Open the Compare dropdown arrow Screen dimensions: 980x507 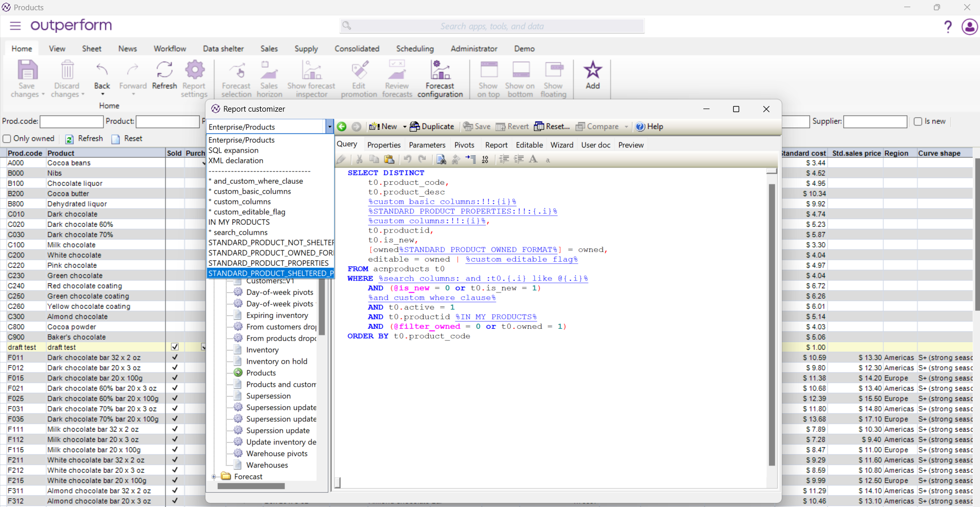point(626,126)
